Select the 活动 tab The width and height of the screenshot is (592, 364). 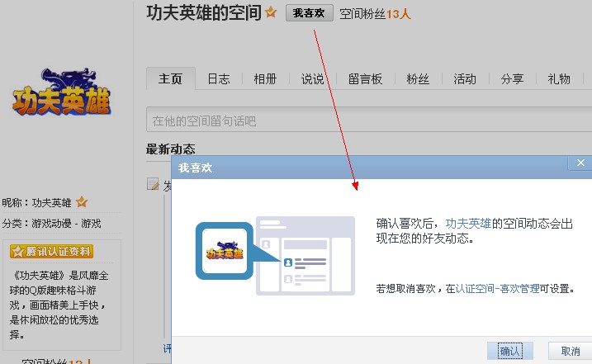tap(465, 79)
